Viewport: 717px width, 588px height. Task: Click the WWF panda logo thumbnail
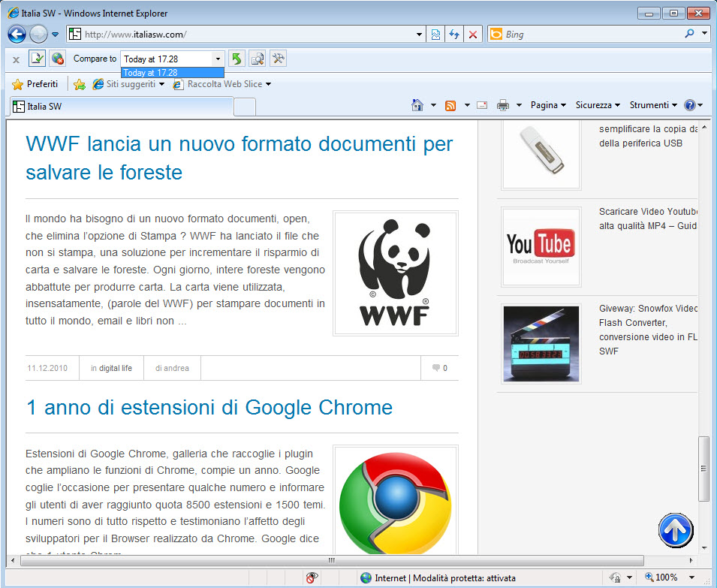coord(396,273)
